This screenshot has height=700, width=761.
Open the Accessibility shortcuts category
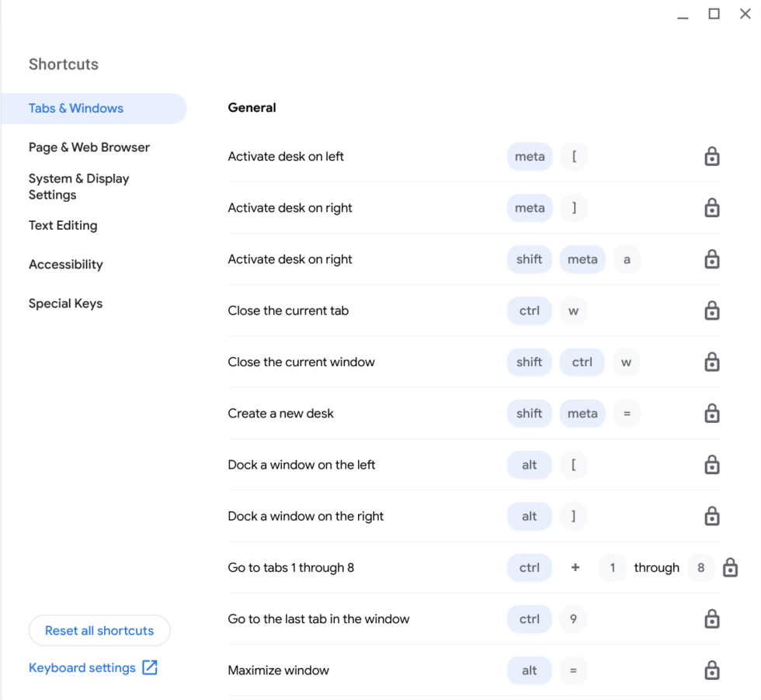pos(66,265)
